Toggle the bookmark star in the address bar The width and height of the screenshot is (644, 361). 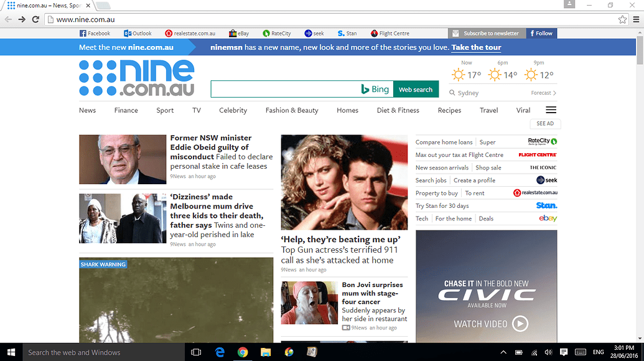[x=622, y=19]
